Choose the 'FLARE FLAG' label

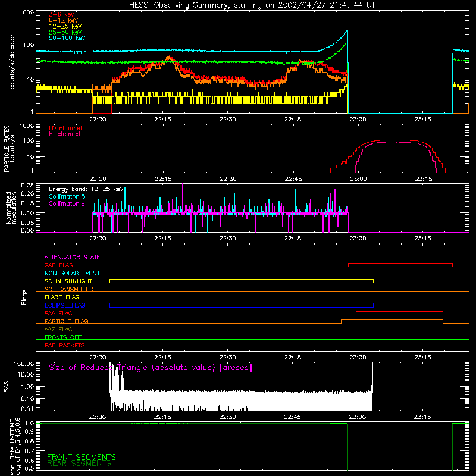[x=62, y=297]
